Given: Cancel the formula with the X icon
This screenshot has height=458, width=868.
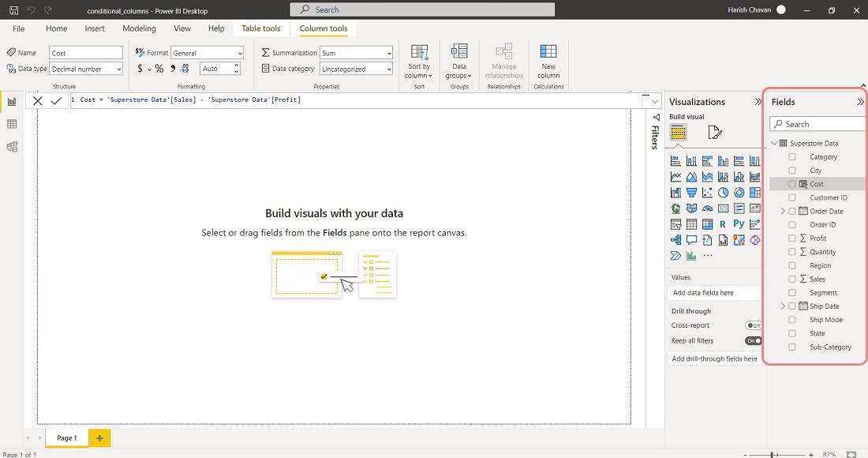Looking at the screenshot, I should [x=38, y=101].
